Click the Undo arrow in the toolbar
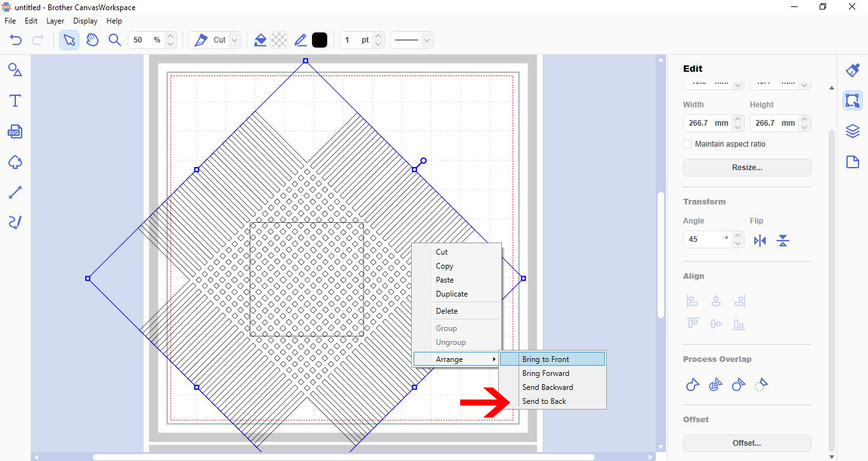 click(16, 40)
